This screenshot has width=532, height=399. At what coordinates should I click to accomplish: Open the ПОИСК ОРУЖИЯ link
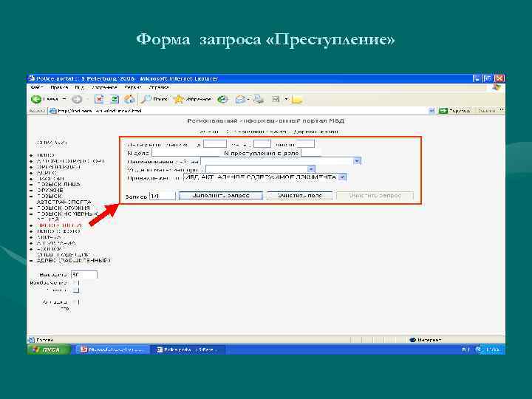tap(63, 208)
